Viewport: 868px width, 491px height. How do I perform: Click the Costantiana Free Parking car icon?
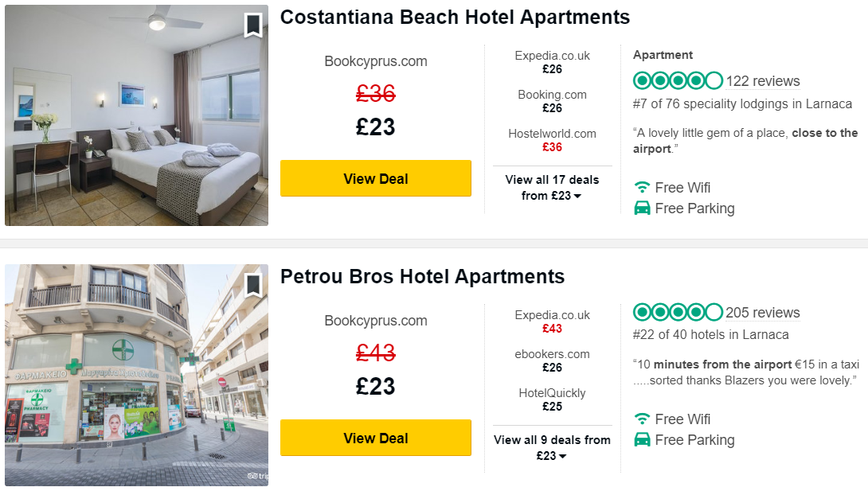tap(642, 208)
